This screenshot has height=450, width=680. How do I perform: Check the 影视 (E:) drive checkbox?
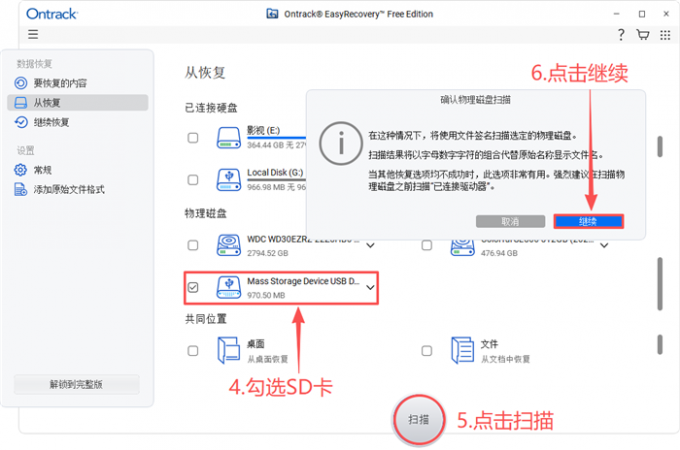pos(193,138)
